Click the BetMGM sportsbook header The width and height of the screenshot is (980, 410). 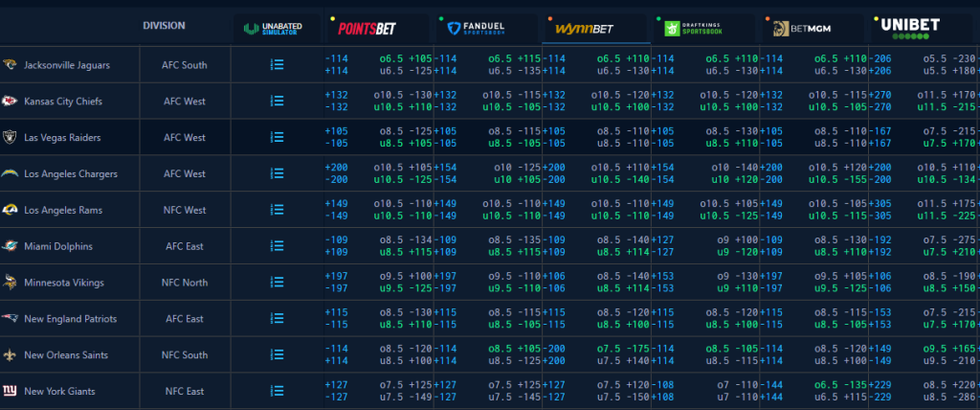tap(802, 29)
